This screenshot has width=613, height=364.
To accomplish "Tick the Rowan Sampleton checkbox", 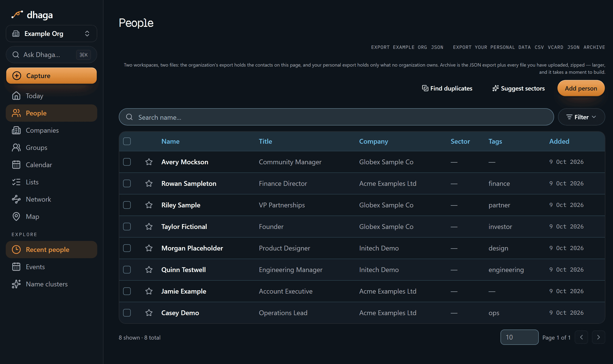I will (127, 183).
